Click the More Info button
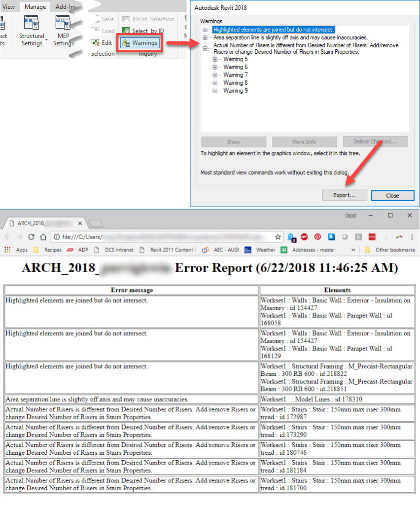Viewport: 420px width, 505px height. pos(305,142)
